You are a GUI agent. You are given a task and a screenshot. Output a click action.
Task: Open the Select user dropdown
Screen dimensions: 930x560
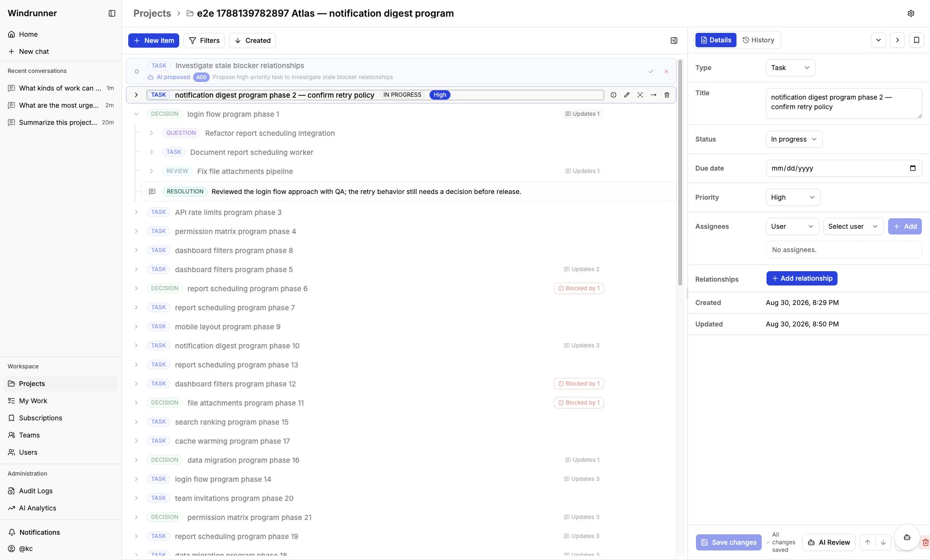pos(853,226)
